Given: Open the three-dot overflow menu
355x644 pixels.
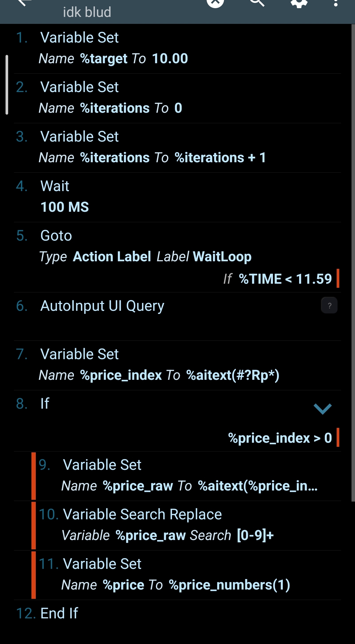Looking at the screenshot, I should 336,3.
